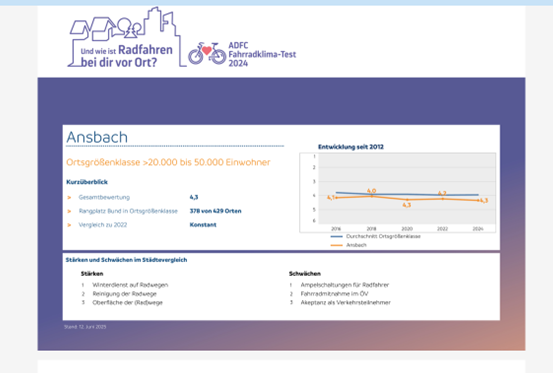Click the bicycle with heart logo icon
This screenshot has height=373, width=553.
[x=207, y=54]
